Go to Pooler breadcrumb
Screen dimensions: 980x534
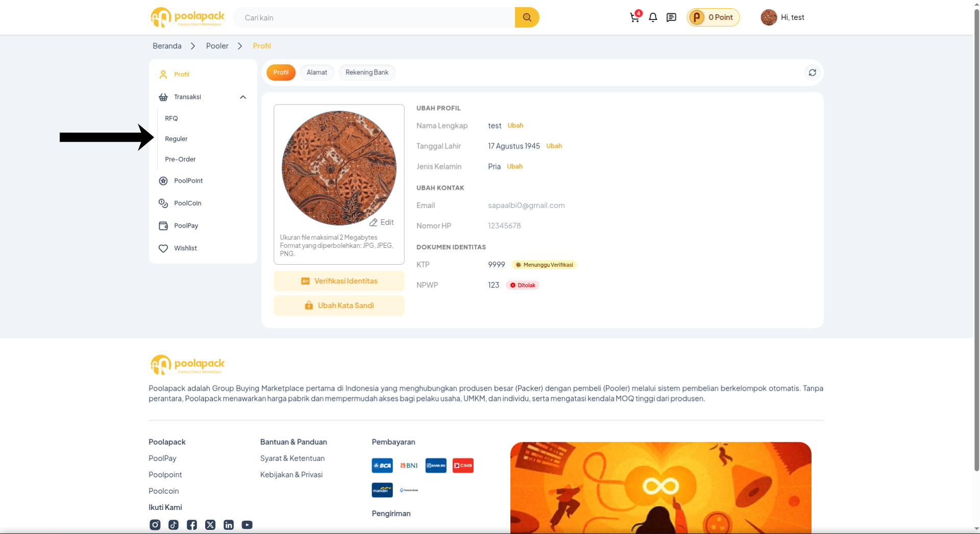coord(217,46)
